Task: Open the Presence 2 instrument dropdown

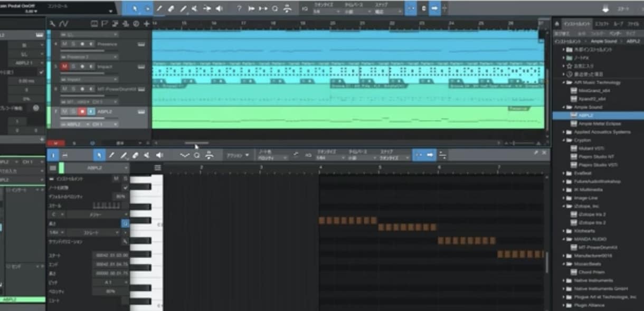Action: (x=90, y=57)
